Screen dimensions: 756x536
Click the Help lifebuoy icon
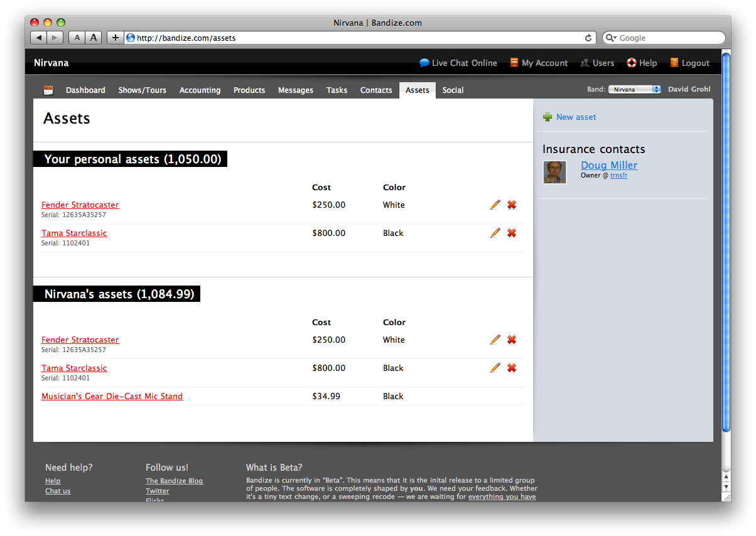(x=632, y=63)
